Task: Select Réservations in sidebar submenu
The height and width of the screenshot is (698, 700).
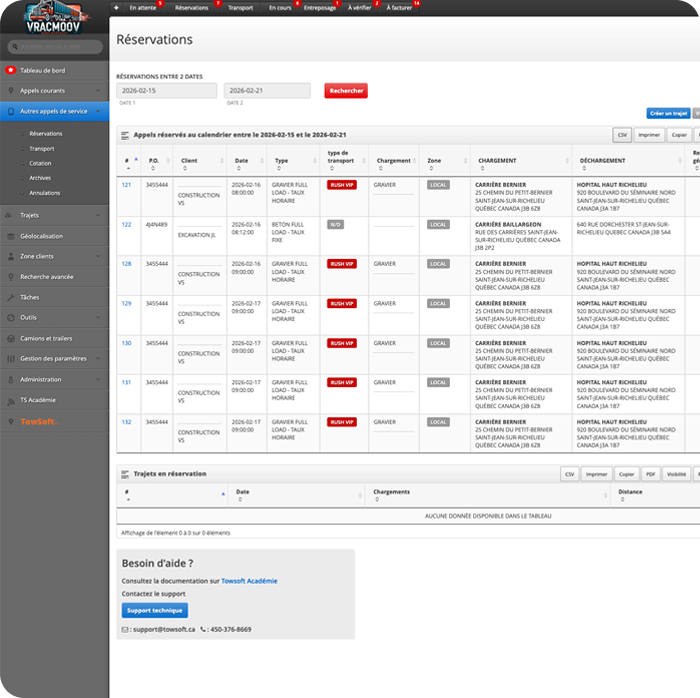Action: 46,133
